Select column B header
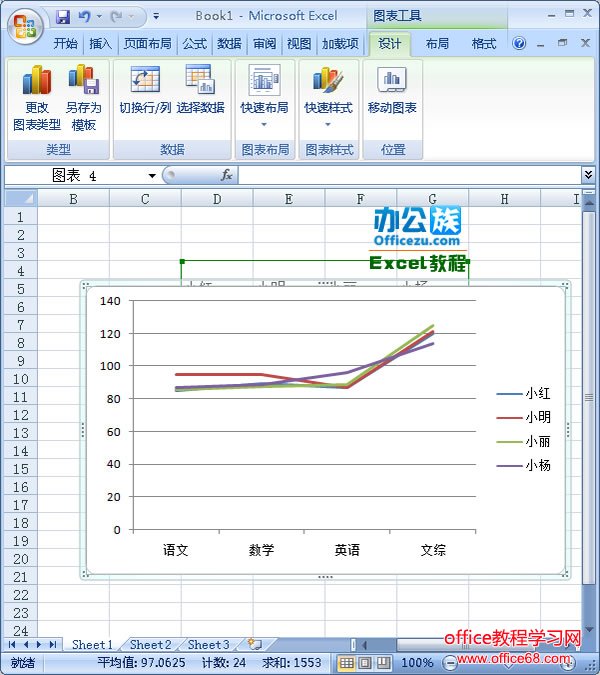This screenshot has width=600, height=675. coord(74,199)
